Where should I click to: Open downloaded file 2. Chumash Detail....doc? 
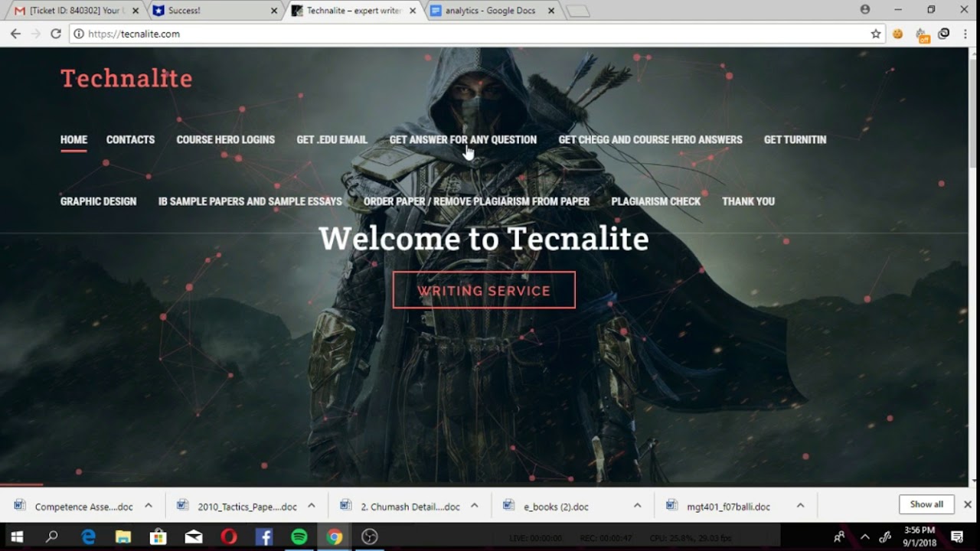[x=400, y=506]
